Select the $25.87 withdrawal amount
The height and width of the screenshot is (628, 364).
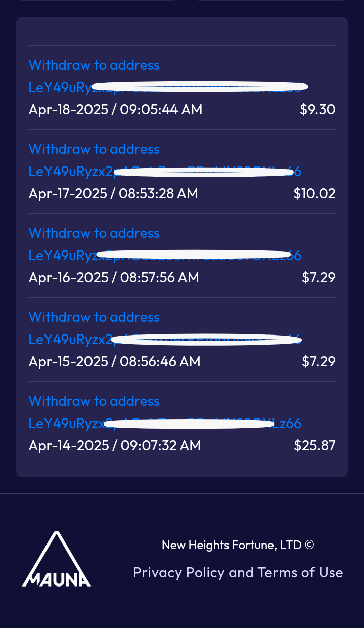point(314,446)
